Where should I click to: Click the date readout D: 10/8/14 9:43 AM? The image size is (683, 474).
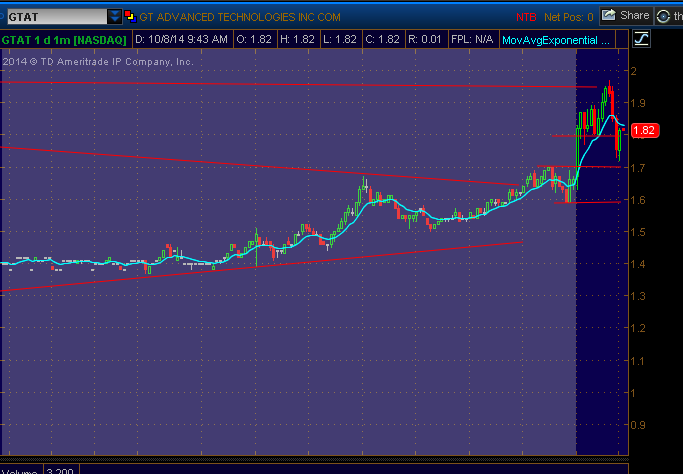[x=181, y=40]
